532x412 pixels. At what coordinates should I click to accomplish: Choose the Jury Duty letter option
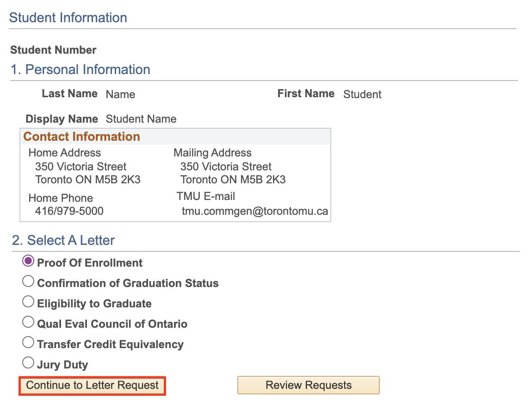pyautogui.click(x=28, y=362)
